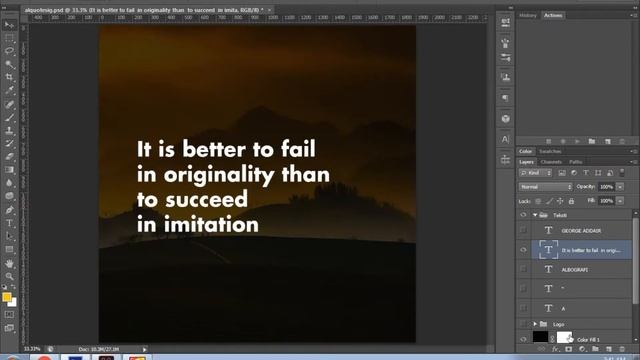Open the Layers panel flyout menu
640x360 pixels.
pyautogui.click(x=633, y=162)
